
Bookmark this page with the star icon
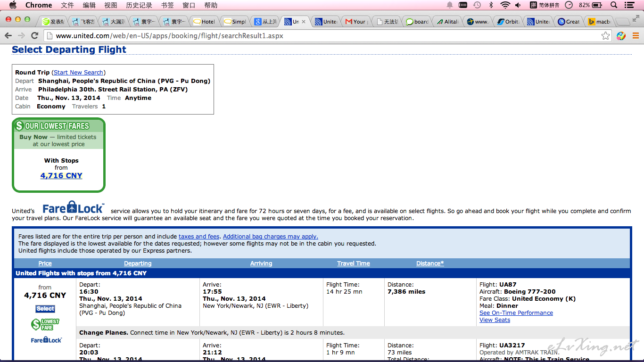point(606,36)
